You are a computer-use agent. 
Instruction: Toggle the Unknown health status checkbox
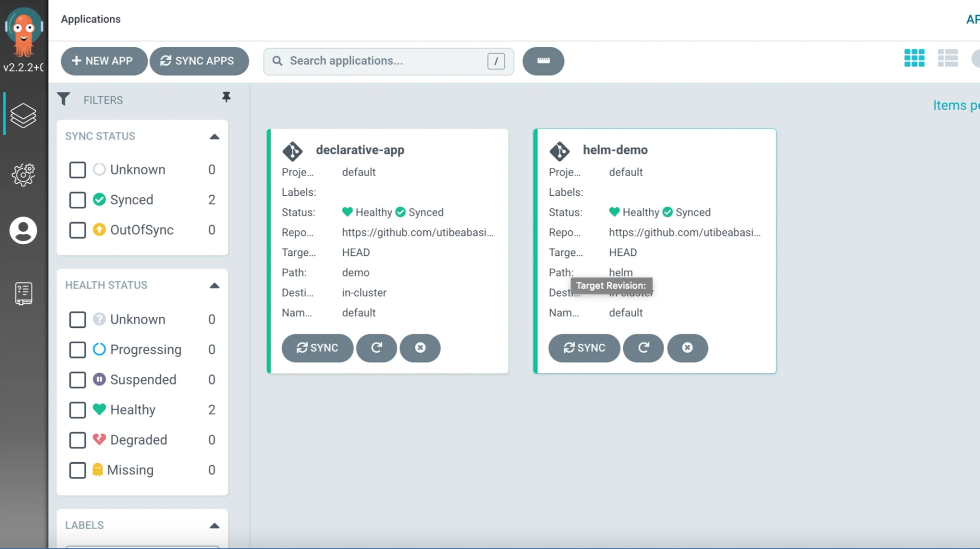(x=78, y=320)
